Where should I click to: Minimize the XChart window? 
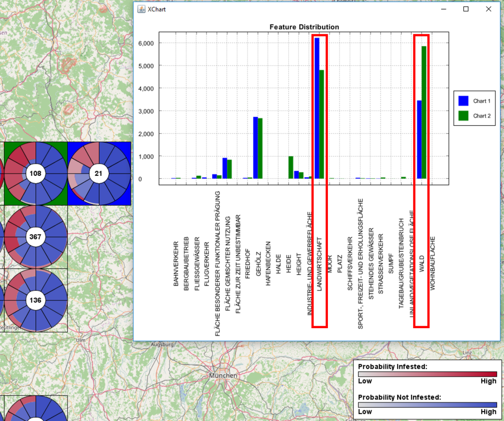[443, 9]
